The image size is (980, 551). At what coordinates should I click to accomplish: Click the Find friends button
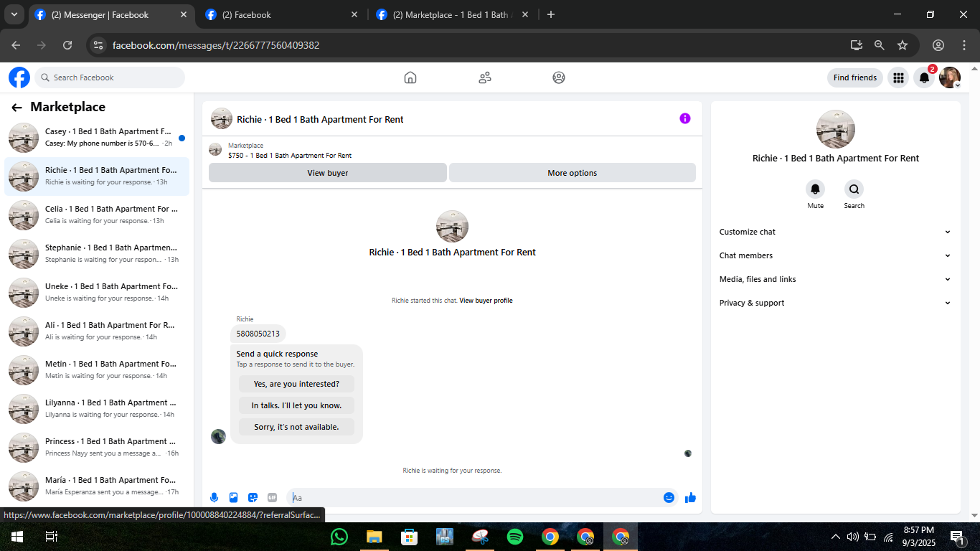(x=855, y=77)
